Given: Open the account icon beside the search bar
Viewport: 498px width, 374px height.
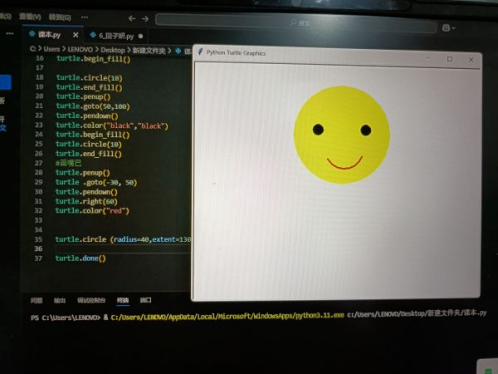Looking at the screenshot, I should click(x=448, y=28).
